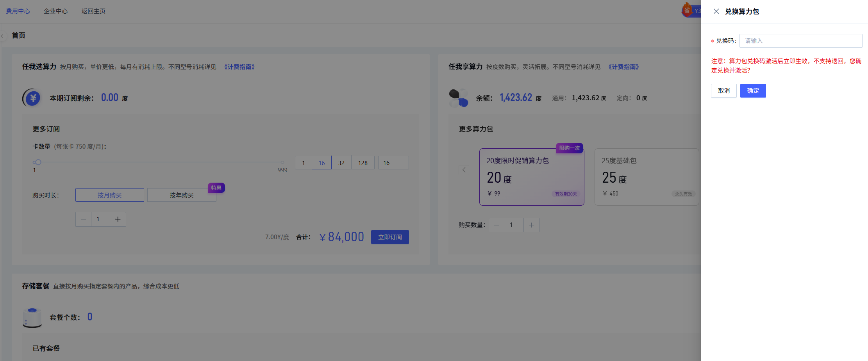This screenshot has height=361, width=868.
Task: Go to 返回主页 in top navigation
Action: (x=93, y=11)
